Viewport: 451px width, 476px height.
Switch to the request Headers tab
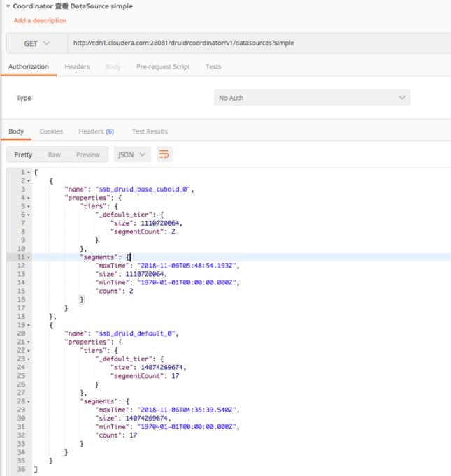(77, 67)
